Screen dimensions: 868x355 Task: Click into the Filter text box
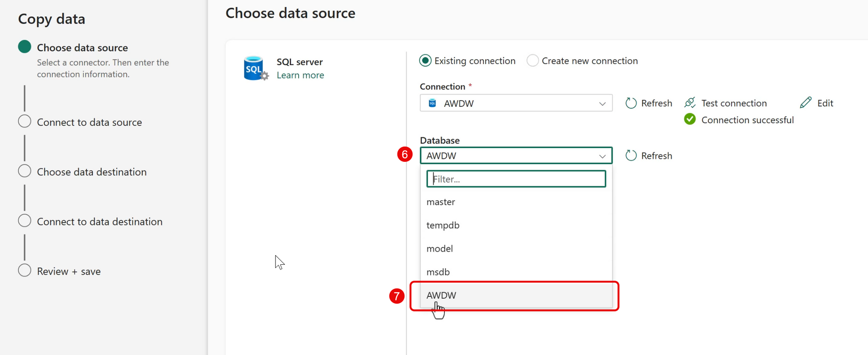tap(516, 179)
